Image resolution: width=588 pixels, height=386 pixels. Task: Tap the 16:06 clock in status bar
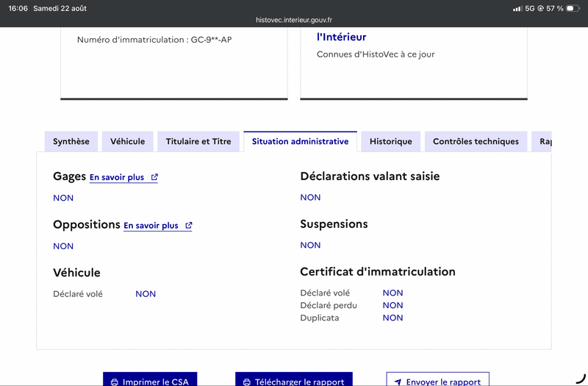[x=18, y=8]
